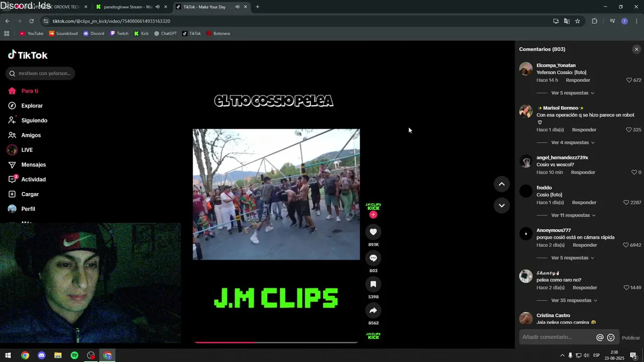This screenshot has height=362, width=644.
Task: Open the Kick bookmark
Action: pyautogui.click(x=141, y=34)
